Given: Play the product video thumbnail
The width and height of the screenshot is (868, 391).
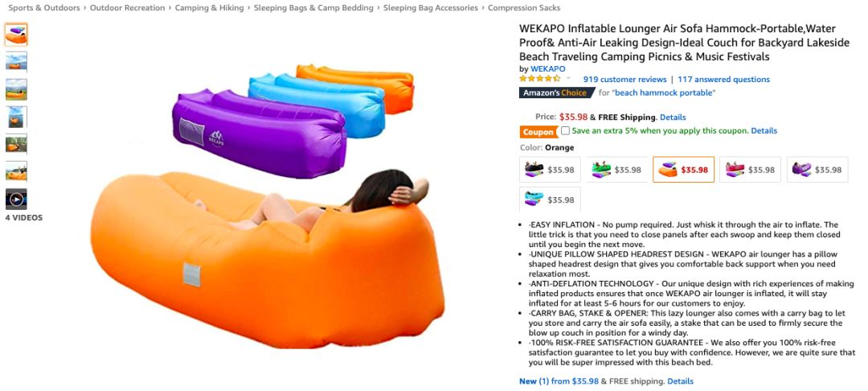Looking at the screenshot, I should tap(16, 200).
